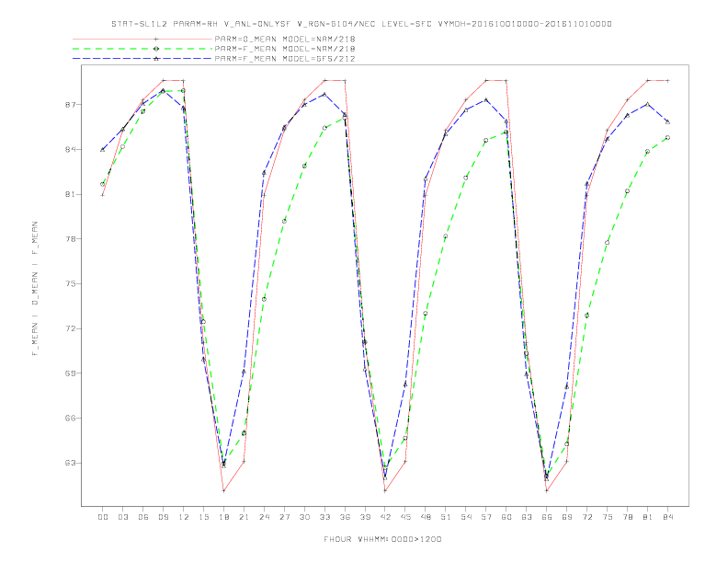Click the triangle marker in blue legend line
The width and height of the screenshot is (728, 563).
[x=156, y=59]
